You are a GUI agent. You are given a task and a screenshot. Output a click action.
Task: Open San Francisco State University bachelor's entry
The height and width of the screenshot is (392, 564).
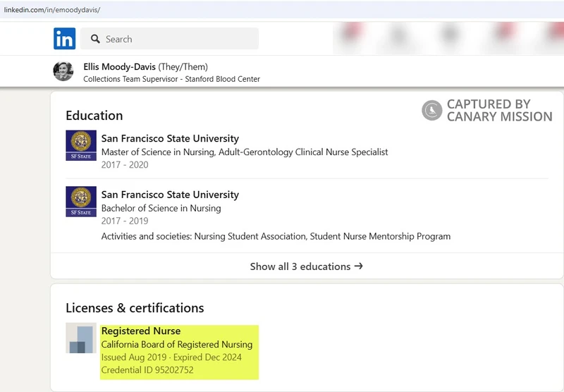(170, 195)
